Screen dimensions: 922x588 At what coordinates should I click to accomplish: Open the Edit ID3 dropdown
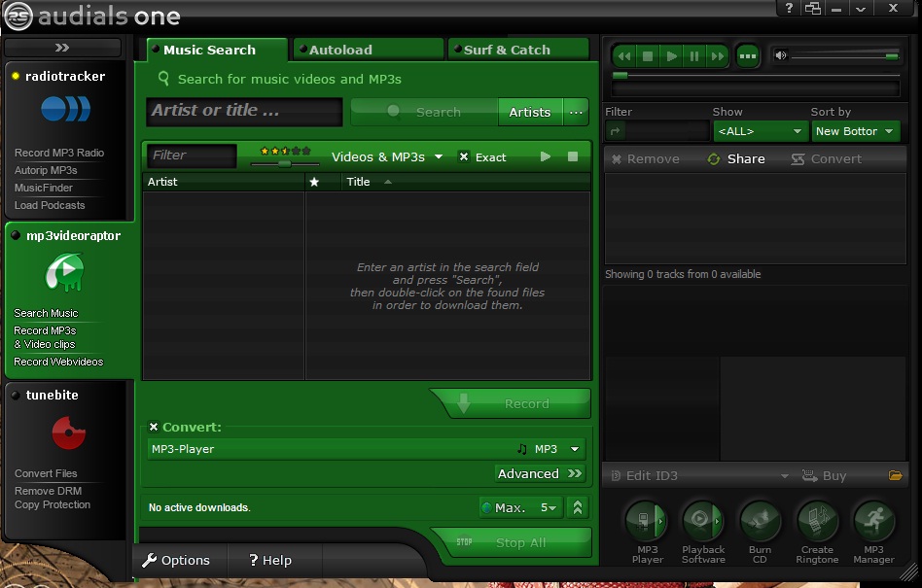[x=699, y=476]
